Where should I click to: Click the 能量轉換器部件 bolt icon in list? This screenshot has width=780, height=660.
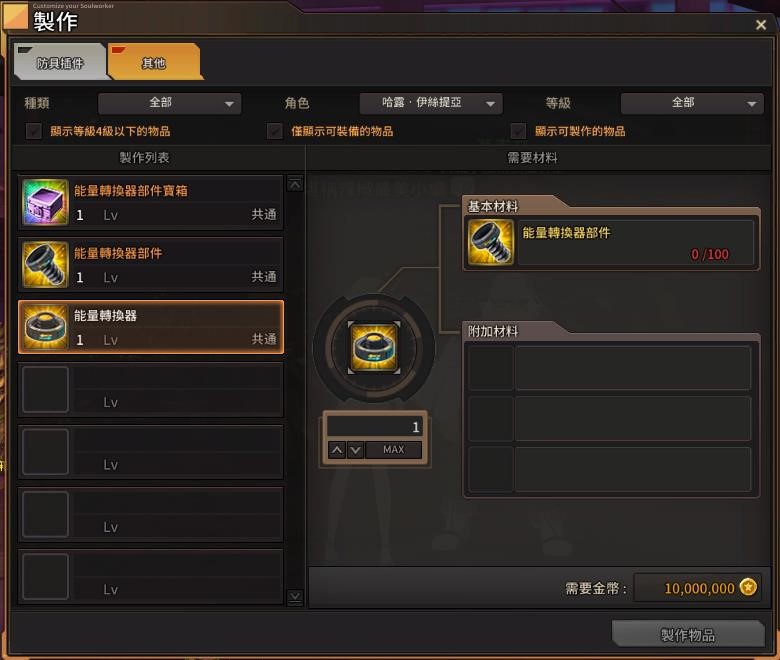[45, 265]
